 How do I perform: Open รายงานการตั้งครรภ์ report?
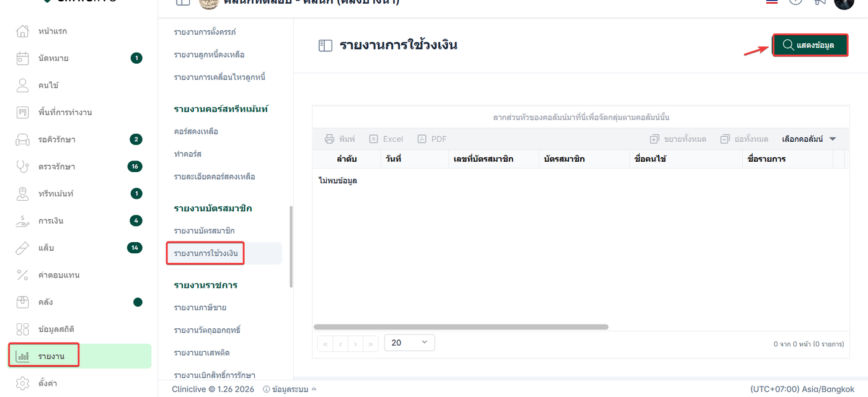[x=205, y=32]
